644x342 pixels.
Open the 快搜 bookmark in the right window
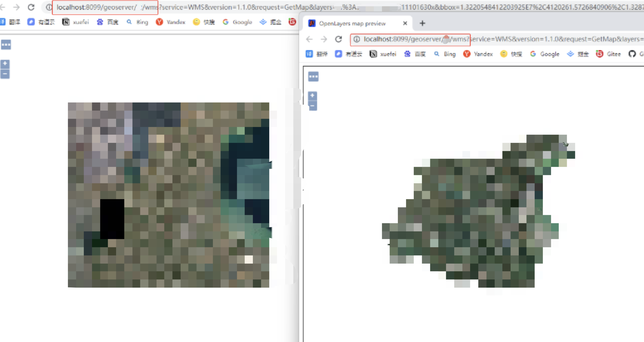point(511,54)
